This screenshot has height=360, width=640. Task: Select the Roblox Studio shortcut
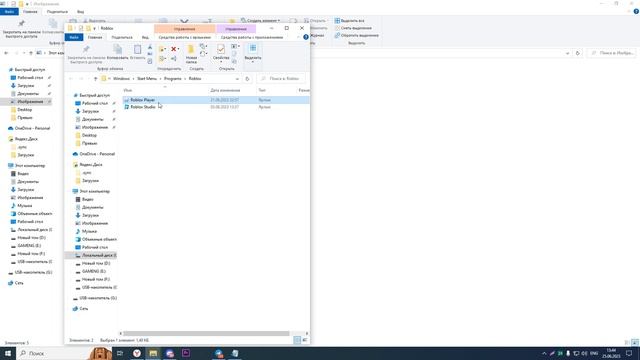click(143, 107)
